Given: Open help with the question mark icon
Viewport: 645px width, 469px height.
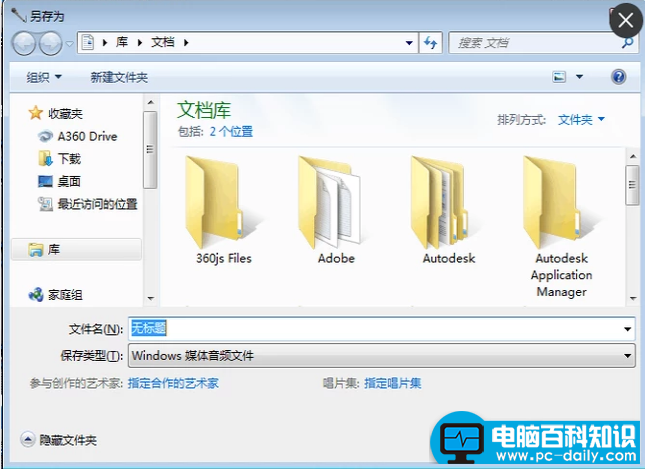Looking at the screenshot, I should [x=619, y=77].
